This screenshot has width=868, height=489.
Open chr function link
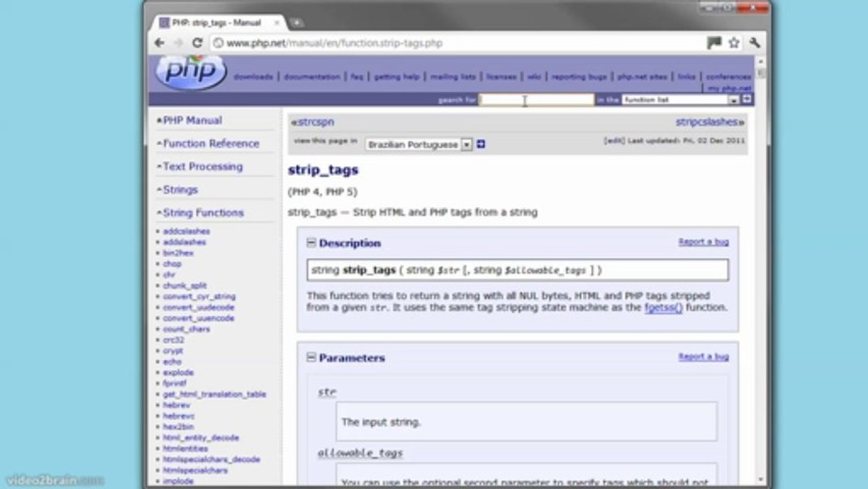point(169,275)
